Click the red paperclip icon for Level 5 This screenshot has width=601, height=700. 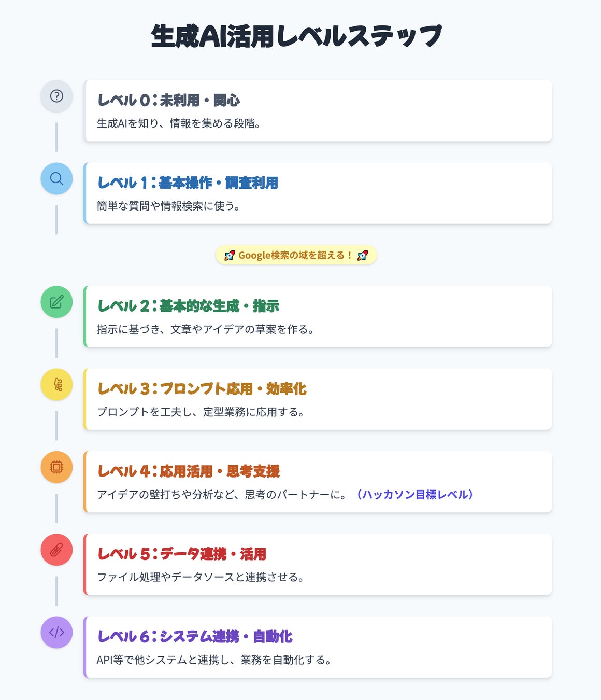[56, 550]
